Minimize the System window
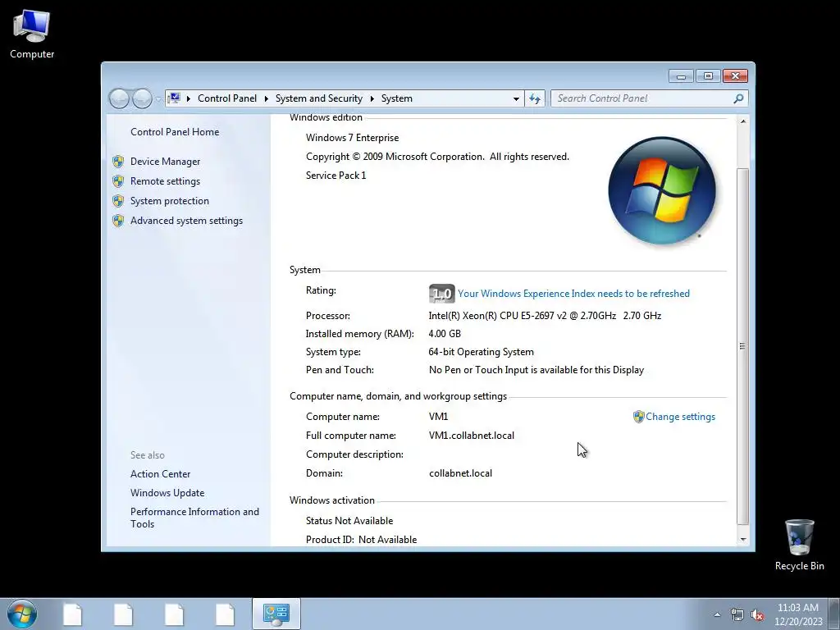The image size is (840, 630). coord(681,76)
